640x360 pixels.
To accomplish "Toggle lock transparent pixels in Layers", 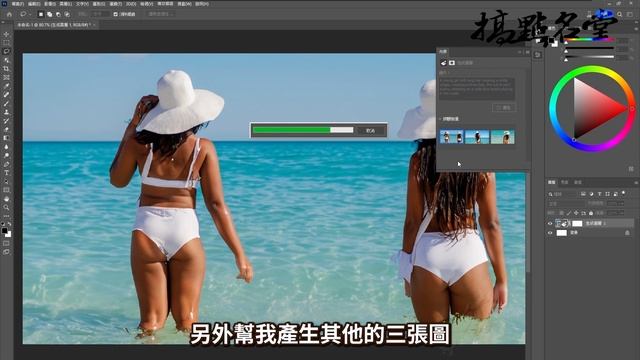I will click(x=562, y=213).
